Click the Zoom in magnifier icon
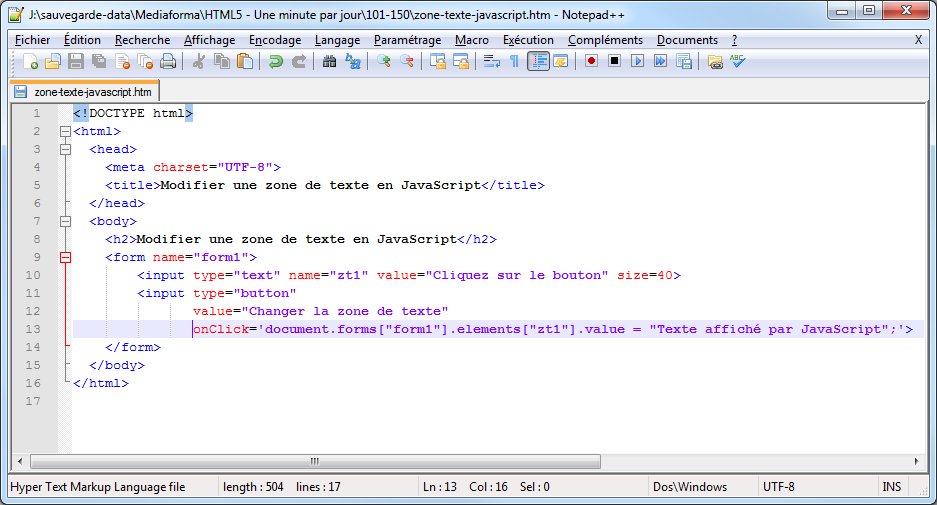Image resolution: width=937 pixels, height=505 pixels. pyautogui.click(x=384, y=62)
